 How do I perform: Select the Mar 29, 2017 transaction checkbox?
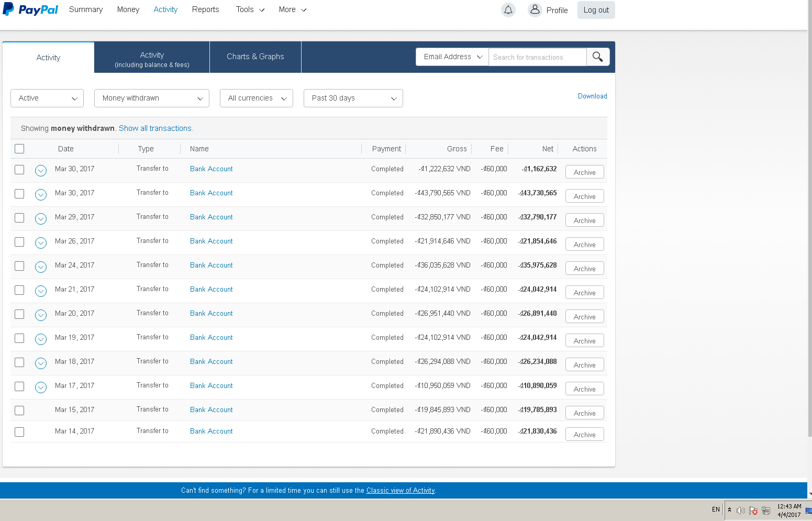19,218
